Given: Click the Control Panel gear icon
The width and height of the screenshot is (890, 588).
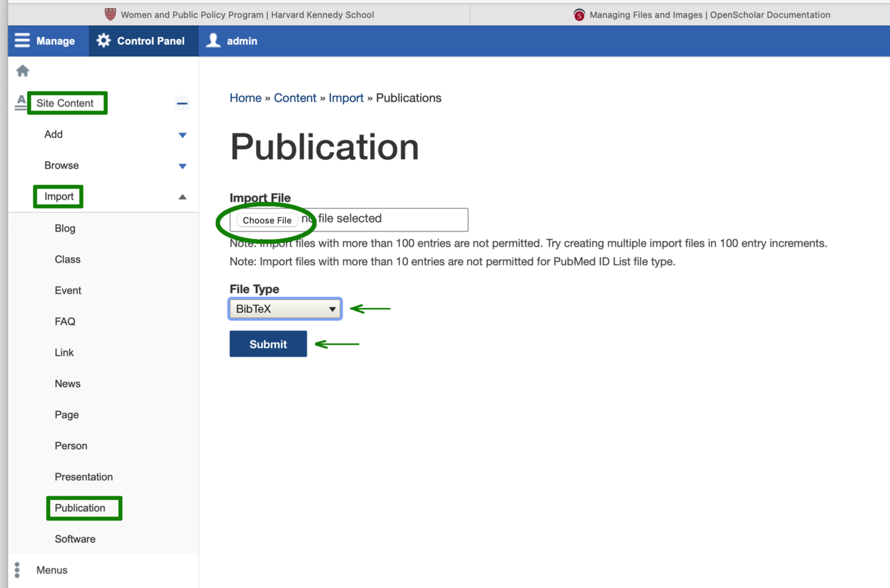Looking at the screenshot, I should pyautogui.click(x=104, y=41).
